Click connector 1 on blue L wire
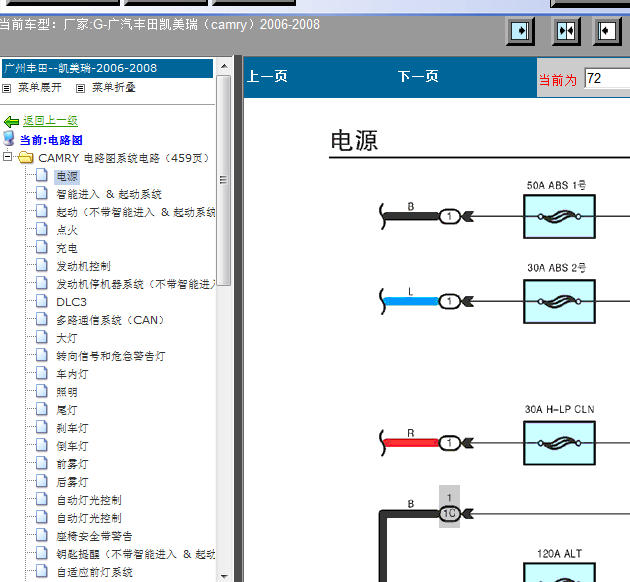Image resolution: width=630 pixels, height=582 pixels. tap(449, 301)
